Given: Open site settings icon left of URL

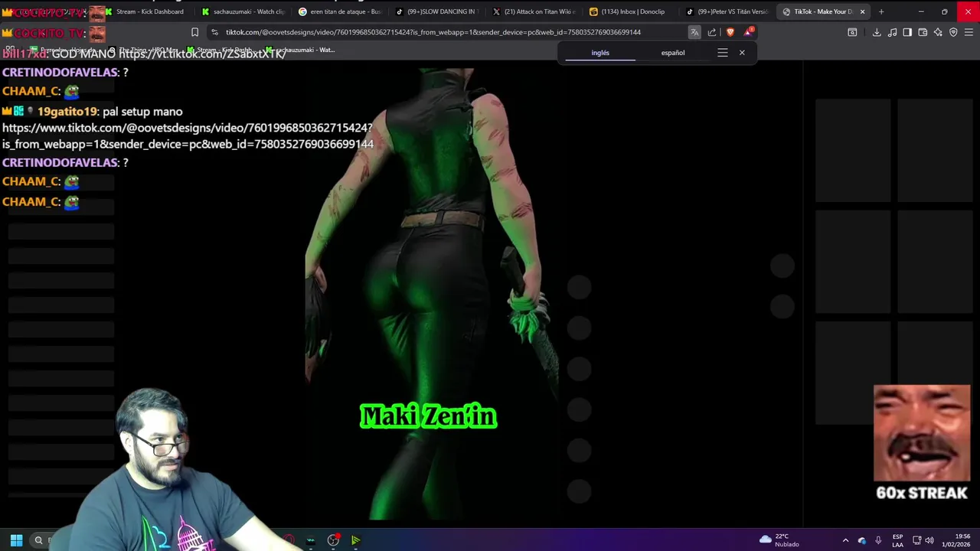Looking at the screenshot, I should (214, 32).
